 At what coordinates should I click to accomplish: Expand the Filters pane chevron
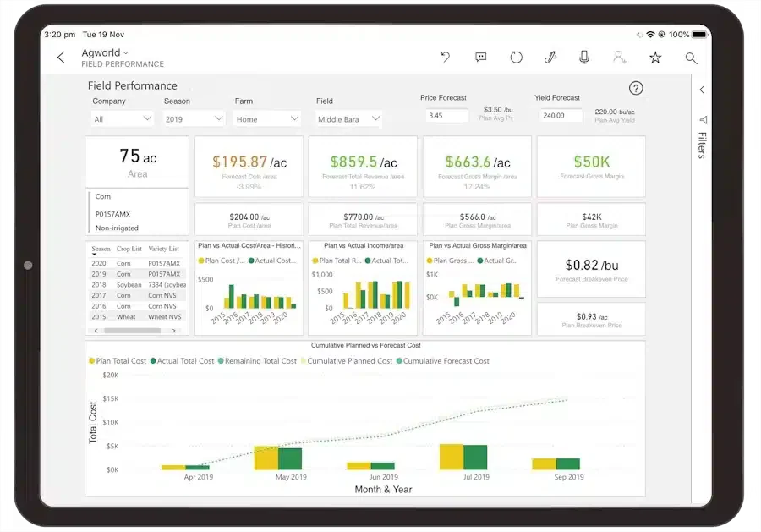pos(702,90)
